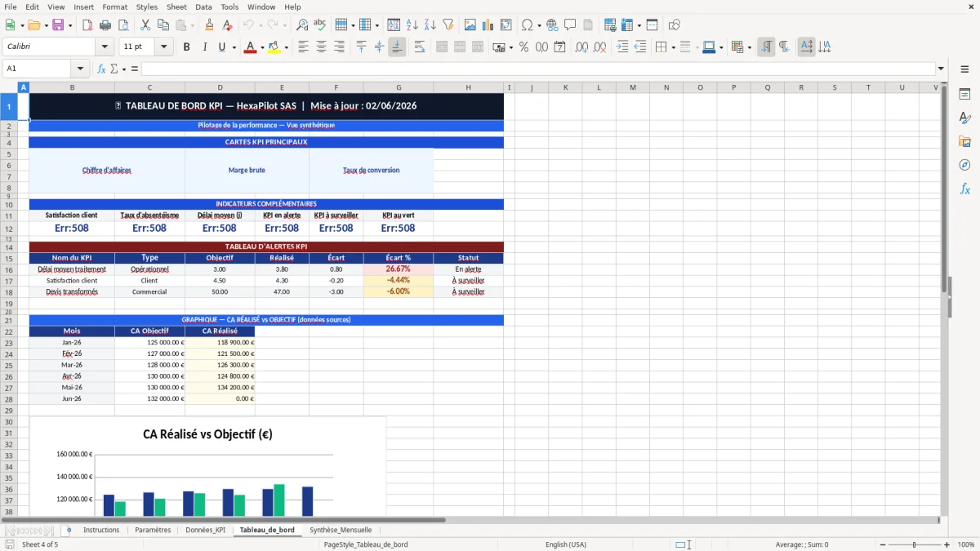Click the English (USA) language status

pyautogui.click(x=565, y=544)
